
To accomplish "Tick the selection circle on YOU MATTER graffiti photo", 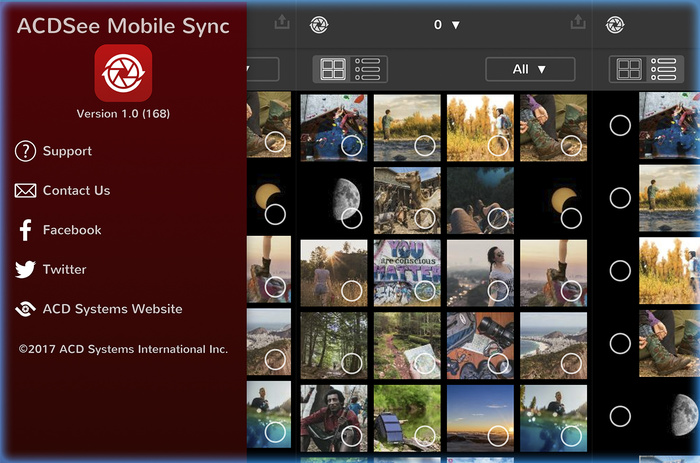I will 425,291.
